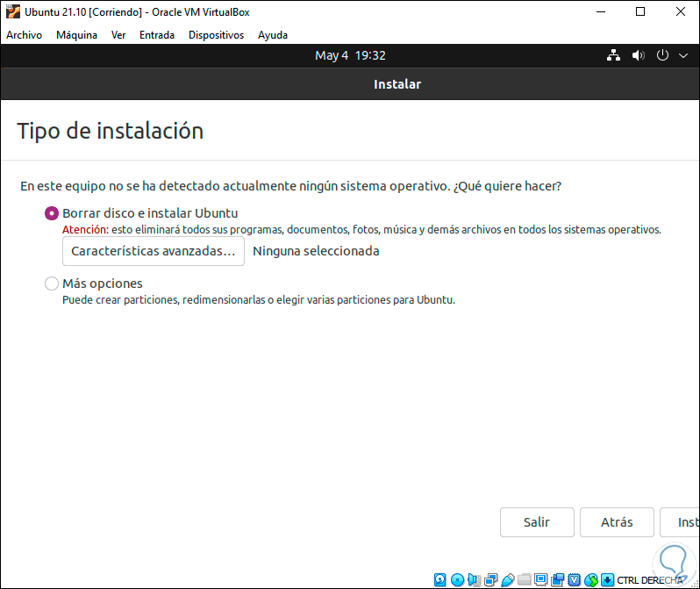Open the Dispositivos menu

click(x=216, y=35)
